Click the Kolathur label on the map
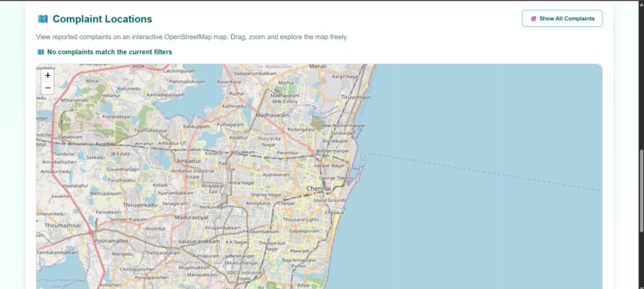The width and height of the screenshot is (644, 289). (239, 137)
